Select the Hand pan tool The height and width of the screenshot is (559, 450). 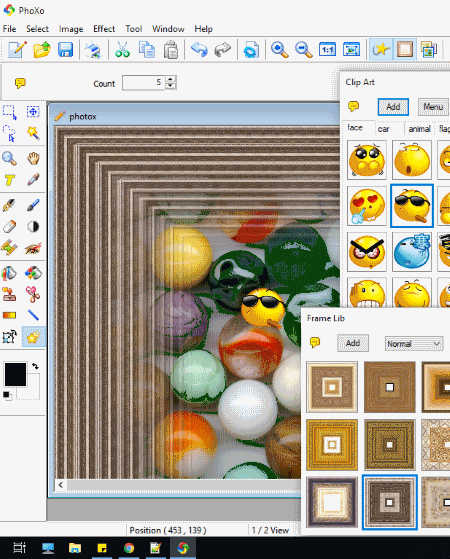(33, 158)
